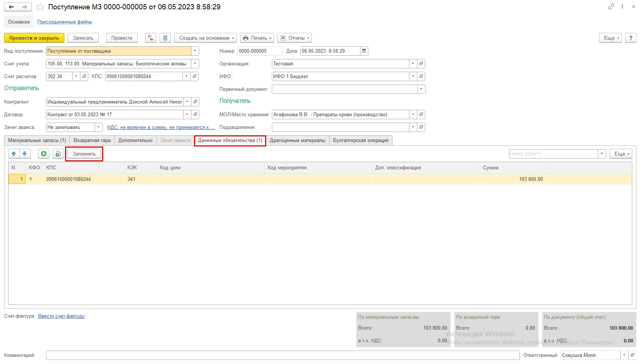The image size is (642, 364).
Task: Copy the selected table row
Action: tap(58, 154)
